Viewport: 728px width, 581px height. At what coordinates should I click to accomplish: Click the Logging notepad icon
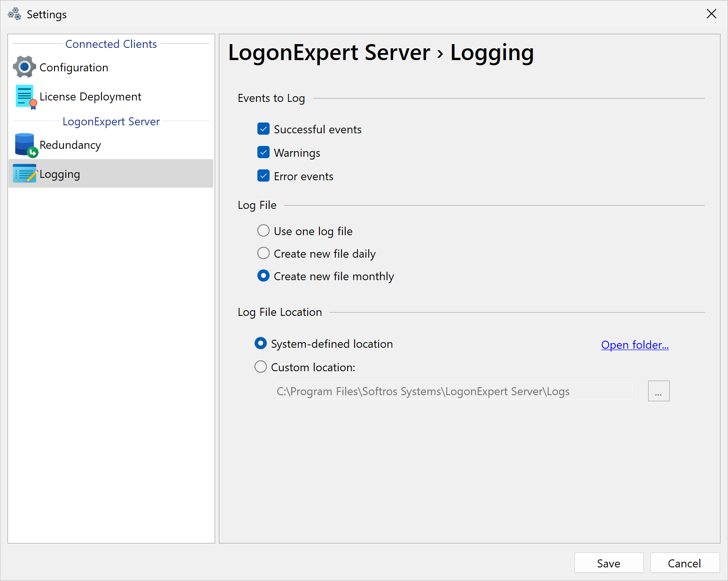pyautogui.click(x=24, y=174)
